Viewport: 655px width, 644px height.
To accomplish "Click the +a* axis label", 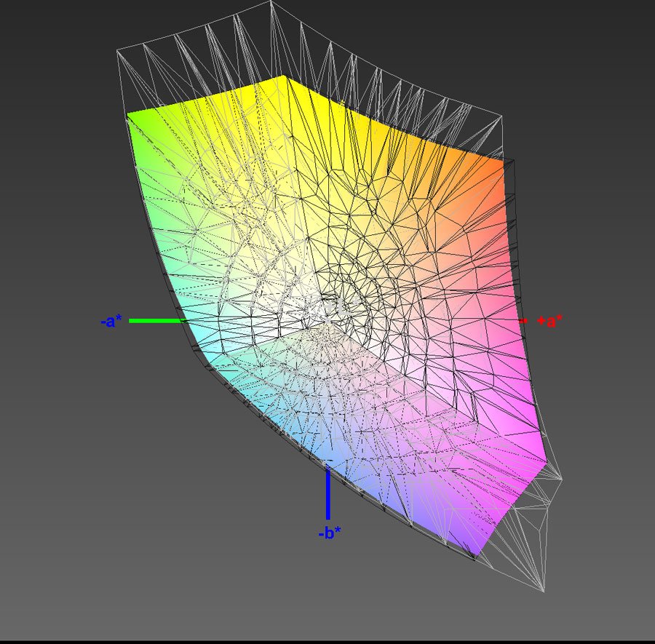I will (549, 321).
